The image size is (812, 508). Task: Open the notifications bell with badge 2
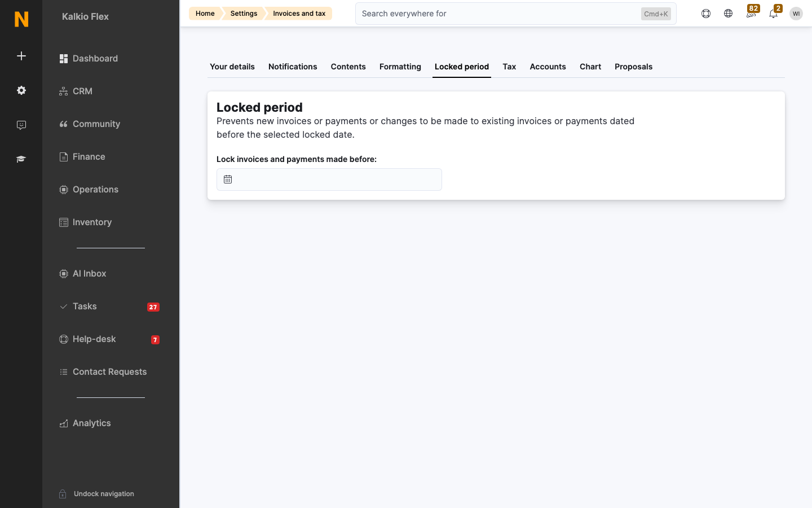pyautogui.click(x=774, y=14)
